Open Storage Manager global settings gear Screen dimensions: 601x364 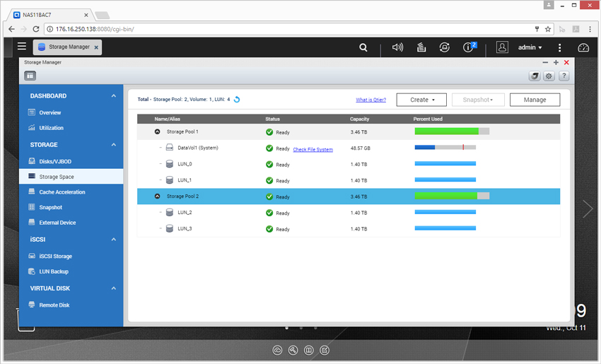(x=549, y=76)
